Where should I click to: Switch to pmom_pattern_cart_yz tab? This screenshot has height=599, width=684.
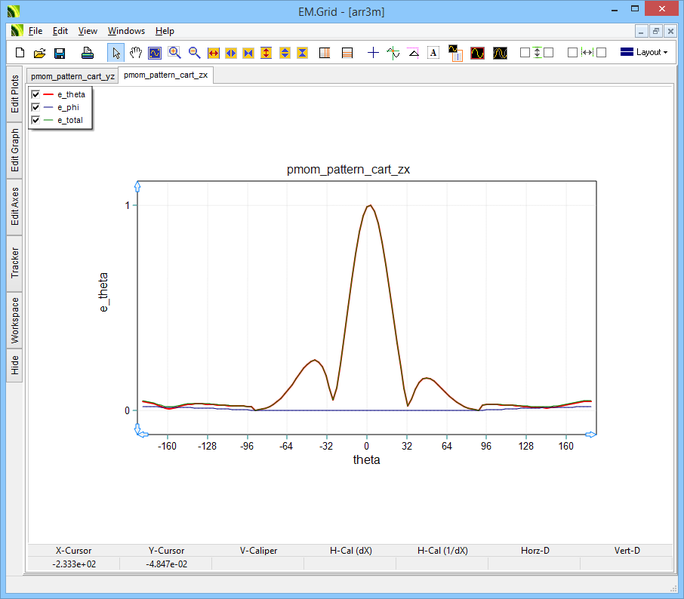pyautogui.click(x=73, y=75)
